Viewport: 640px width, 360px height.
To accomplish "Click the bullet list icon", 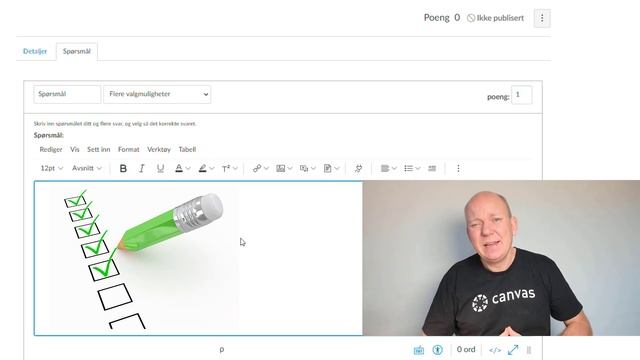I will coord(408,168).
